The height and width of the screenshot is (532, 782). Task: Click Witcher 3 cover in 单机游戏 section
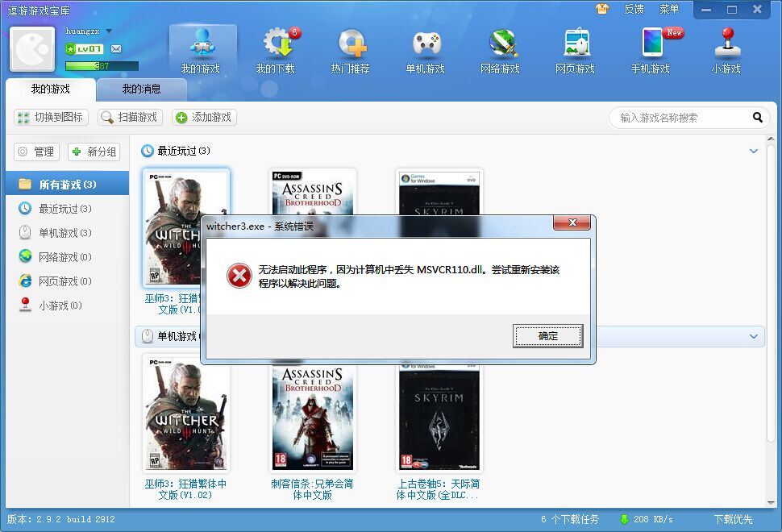[x=186, y=414]
